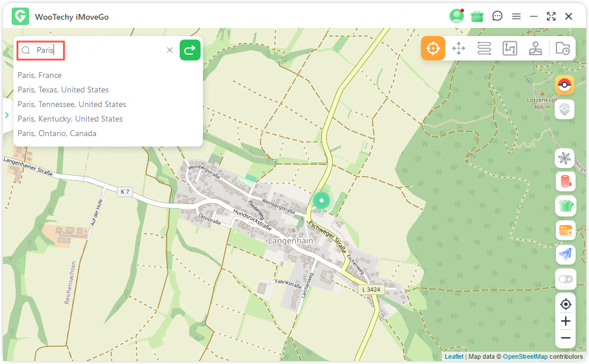Open the Pokéball tool on the right
Screen dimensions: 589x364
(x=565, y=85)
